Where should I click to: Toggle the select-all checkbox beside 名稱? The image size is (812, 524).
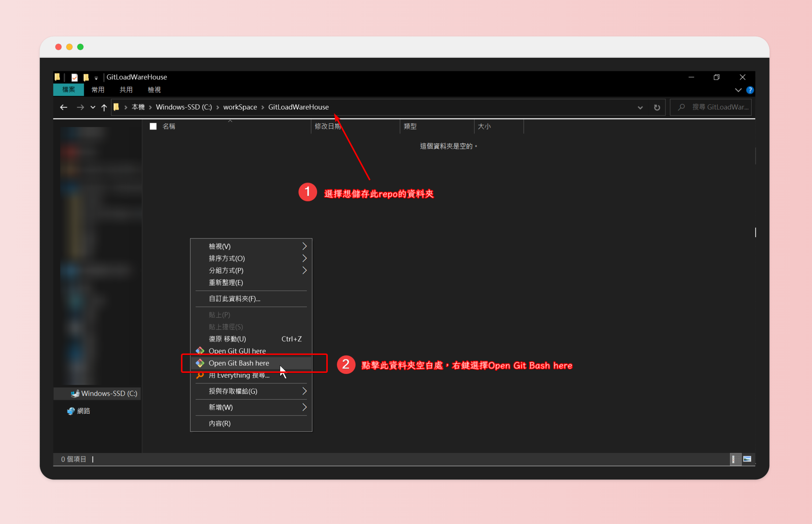[153, 127]
